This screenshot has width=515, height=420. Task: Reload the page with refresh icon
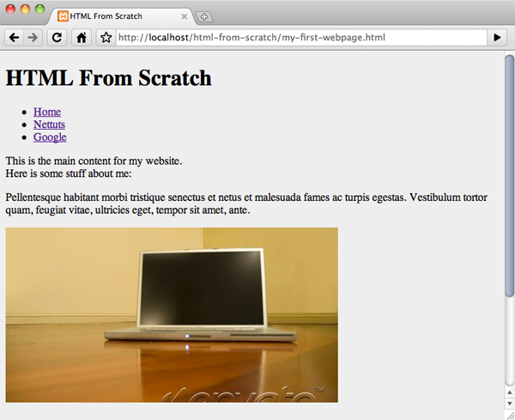[x=58, y=38]
